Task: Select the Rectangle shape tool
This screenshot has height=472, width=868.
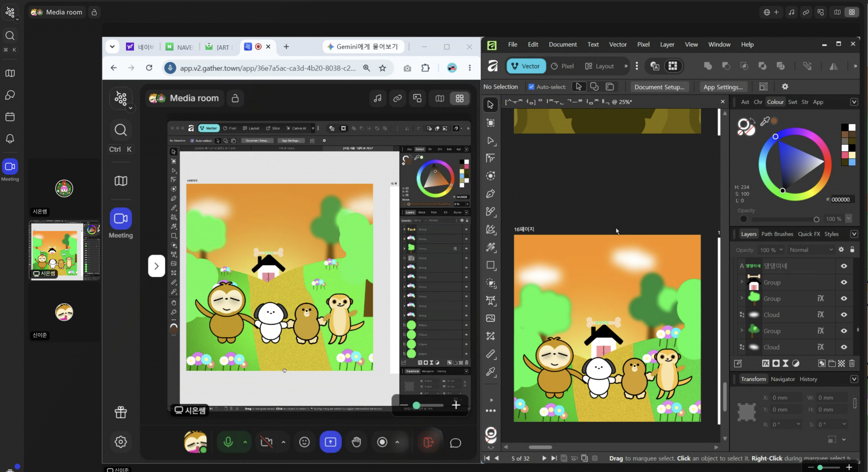Action: click(491, 265)
